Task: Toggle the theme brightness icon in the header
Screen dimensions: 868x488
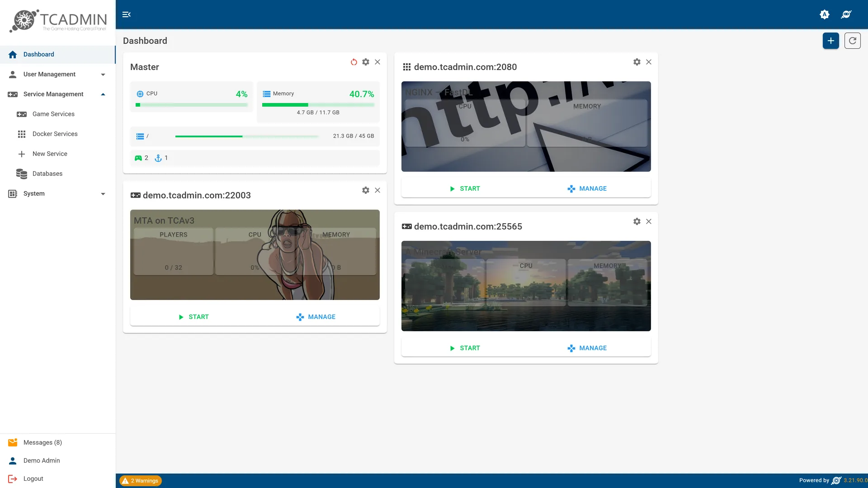Action: [825, 14]
